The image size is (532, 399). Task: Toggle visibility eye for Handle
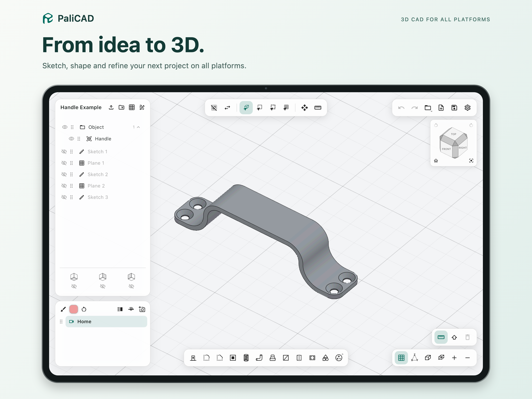click(x=72, y=139)
